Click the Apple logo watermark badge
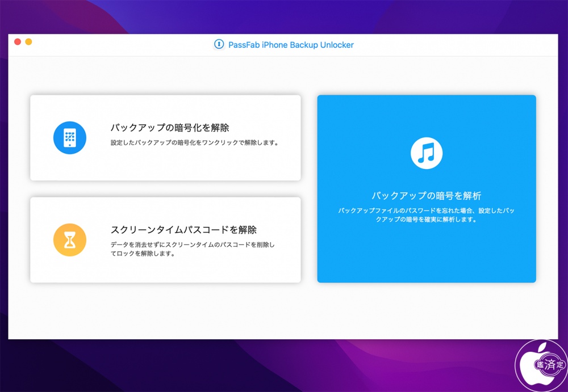This screenshot has height=392, width=568. pyautogui.click(x=540, y=365)
